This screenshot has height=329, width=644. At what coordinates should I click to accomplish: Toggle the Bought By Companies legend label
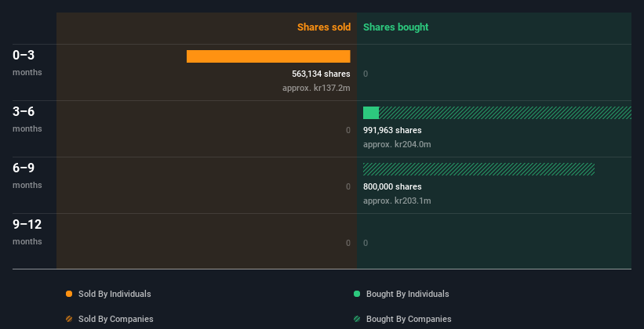click(409, 319)
